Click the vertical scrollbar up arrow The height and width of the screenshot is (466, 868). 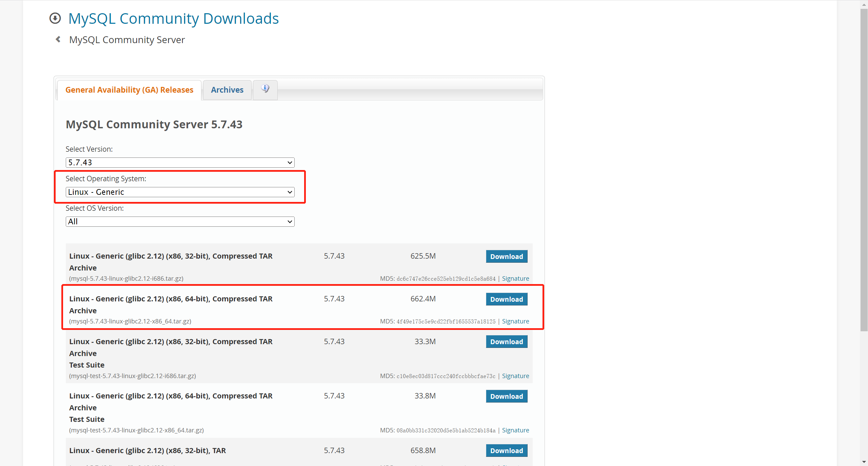coord(864,4)
